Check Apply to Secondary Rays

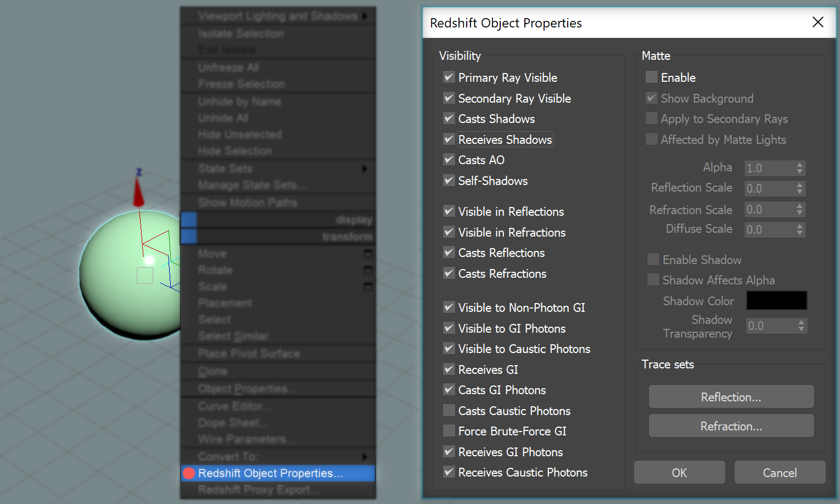click(x=652, y=119)
